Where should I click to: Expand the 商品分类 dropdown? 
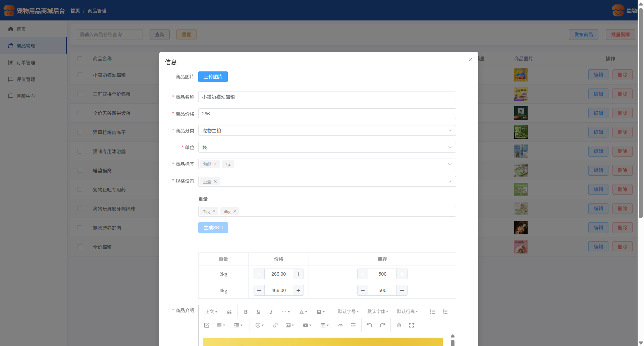coord(327,131)
